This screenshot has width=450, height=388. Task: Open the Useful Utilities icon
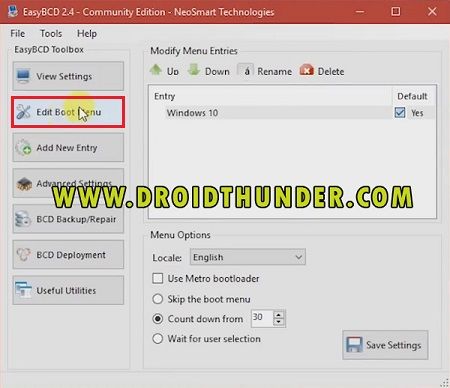tap(23, 290)
